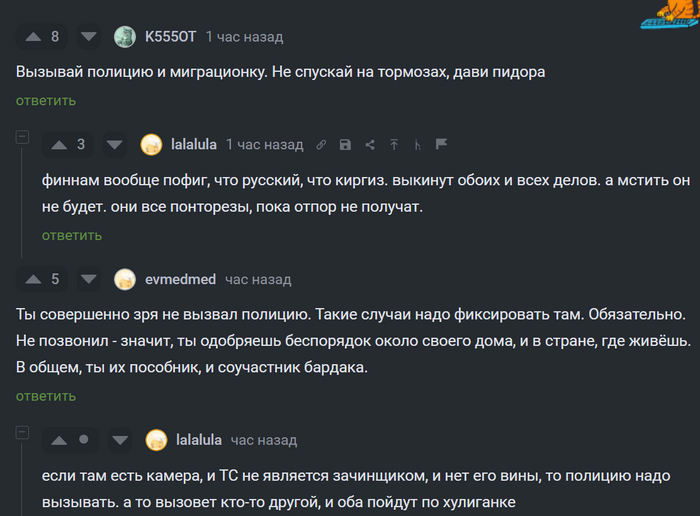The width and height of the screenshot is (700, 516).
Task: Click the '1 час назад' timestamp of K555OT
Action: click(244, 37)
